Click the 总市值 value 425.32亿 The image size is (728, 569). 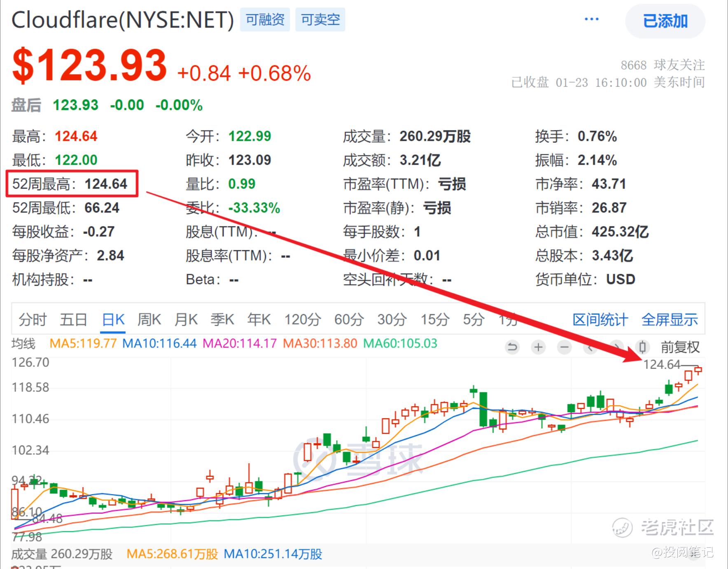tap(620, 232)
